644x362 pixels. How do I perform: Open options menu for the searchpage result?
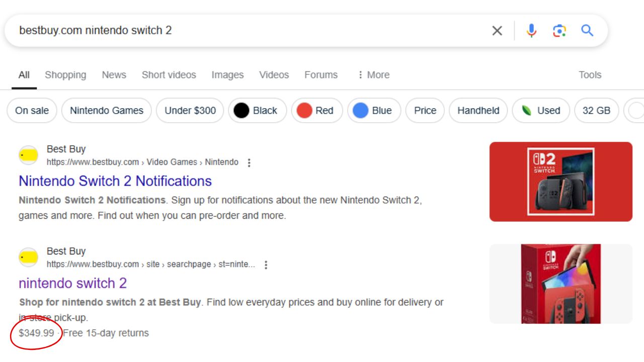(266, 264)
